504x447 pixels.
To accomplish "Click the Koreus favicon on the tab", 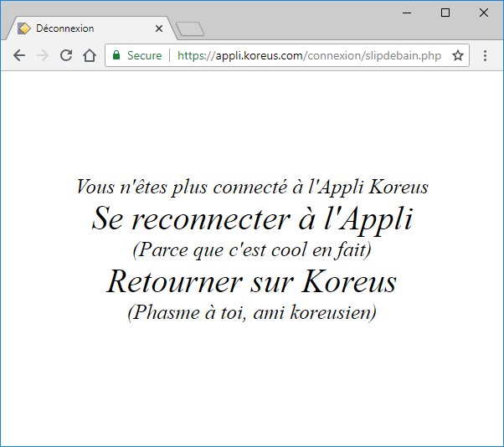I will pyautogui.click(x=24, y=28).
